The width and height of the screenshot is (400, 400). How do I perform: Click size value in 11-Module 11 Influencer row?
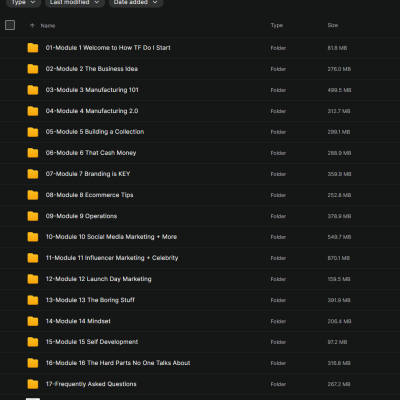tap(339, 258)
